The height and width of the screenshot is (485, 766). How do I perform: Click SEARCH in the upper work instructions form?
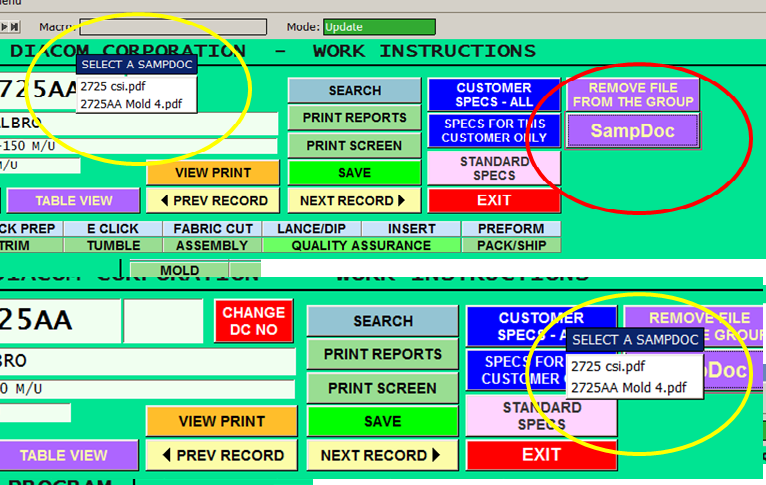coord(355,90)
